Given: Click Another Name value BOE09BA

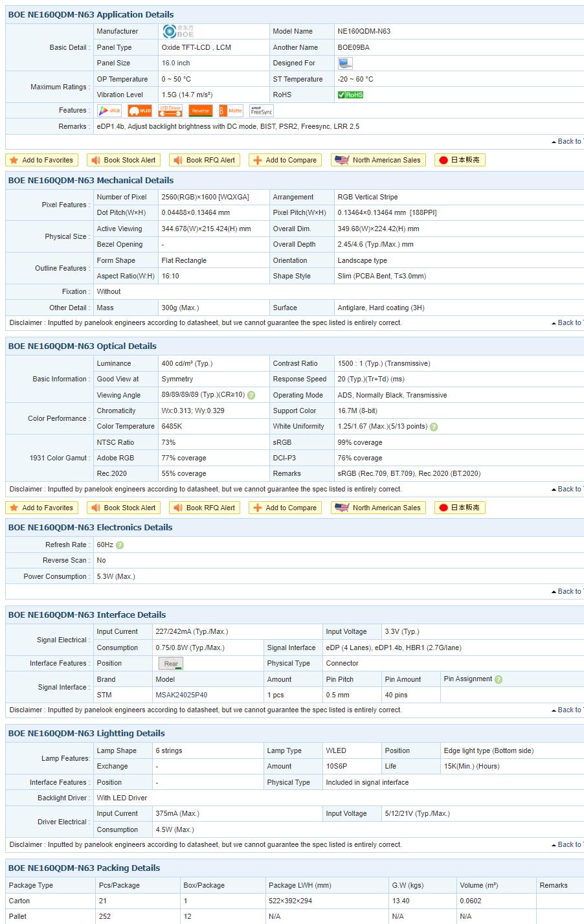Looking at the screenshot, I should pyautogui.click(x=354, y=47).
